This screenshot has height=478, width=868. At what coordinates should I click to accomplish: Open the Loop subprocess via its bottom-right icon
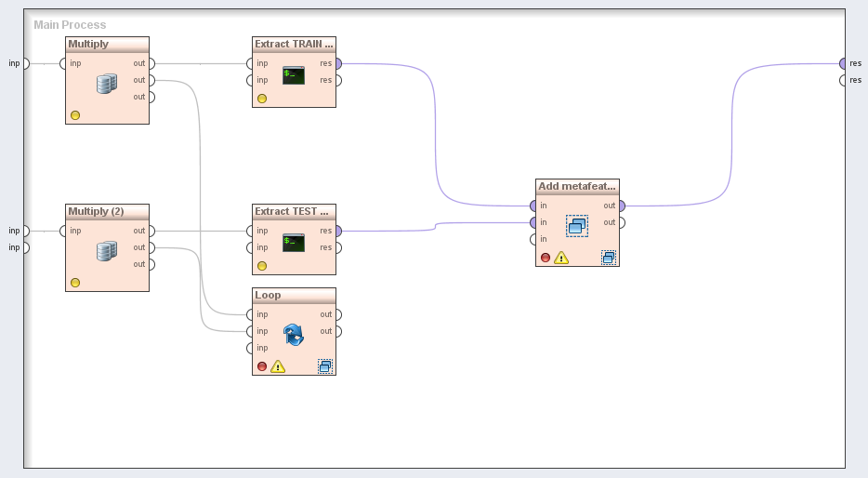pos(324,366)
